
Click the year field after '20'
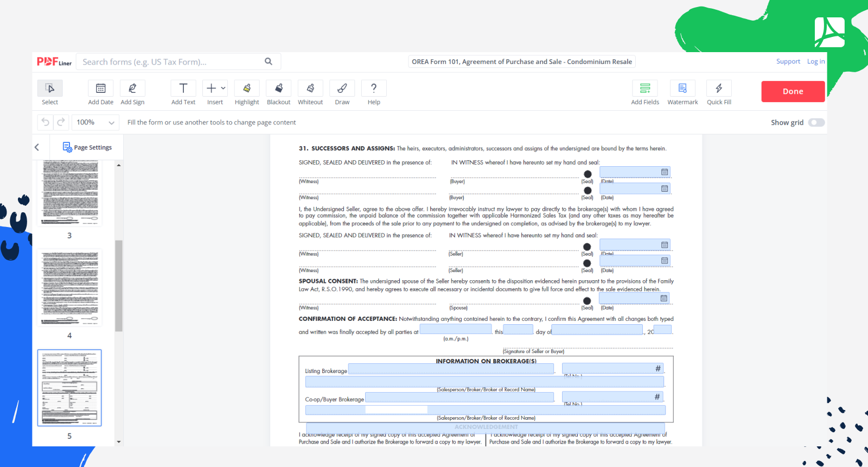coord(663,329)
